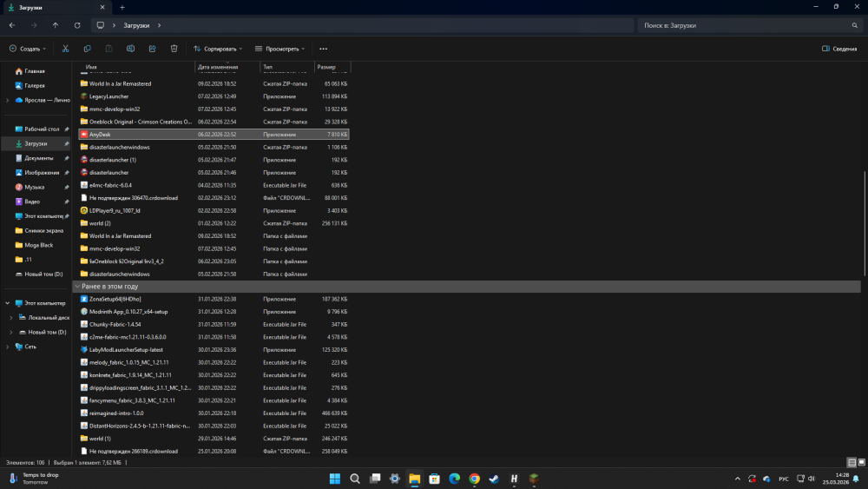This screenshot has width=868, height=489.
Task: Select the AnyDesk application file
Action: [214, 135]
